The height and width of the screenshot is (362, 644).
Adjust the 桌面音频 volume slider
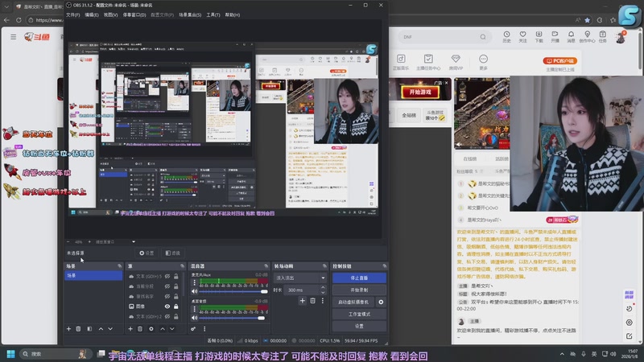click(x=233, y=318)
